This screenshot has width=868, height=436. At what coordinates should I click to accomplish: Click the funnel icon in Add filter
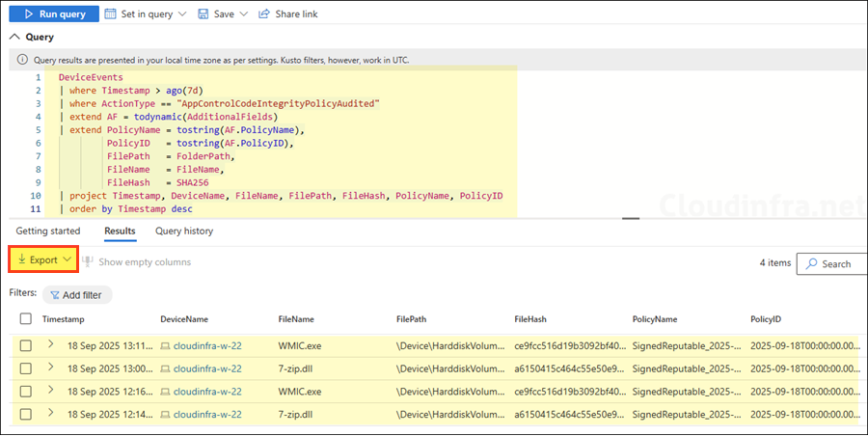tap(53, 294)
